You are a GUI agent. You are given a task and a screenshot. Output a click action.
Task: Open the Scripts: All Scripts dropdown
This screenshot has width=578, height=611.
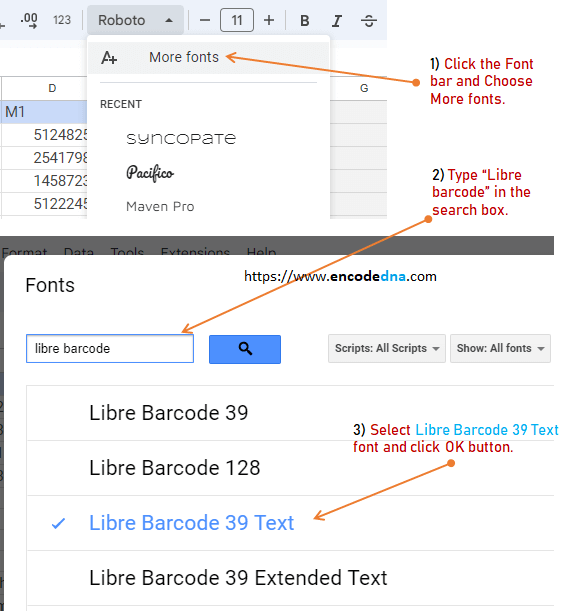[x=387, y=348]
